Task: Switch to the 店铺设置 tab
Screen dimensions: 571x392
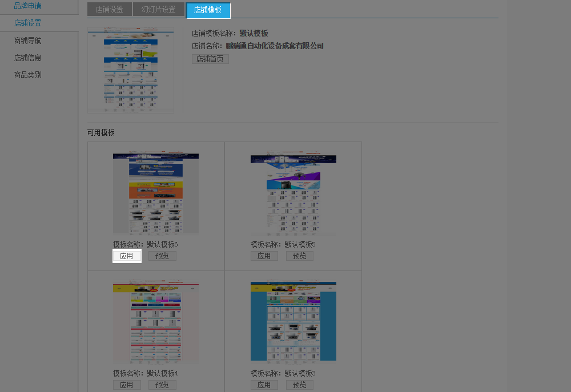Action: coord(109,10)
